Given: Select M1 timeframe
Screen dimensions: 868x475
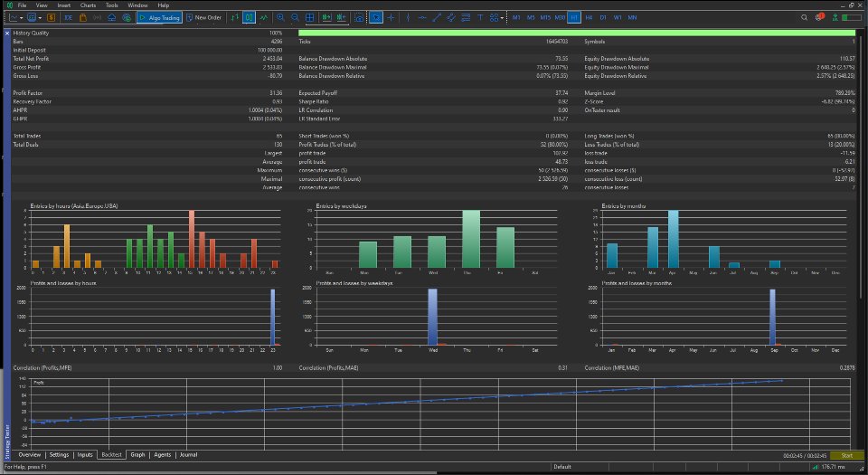Looking at the screenshot, I should coord(516,18).
